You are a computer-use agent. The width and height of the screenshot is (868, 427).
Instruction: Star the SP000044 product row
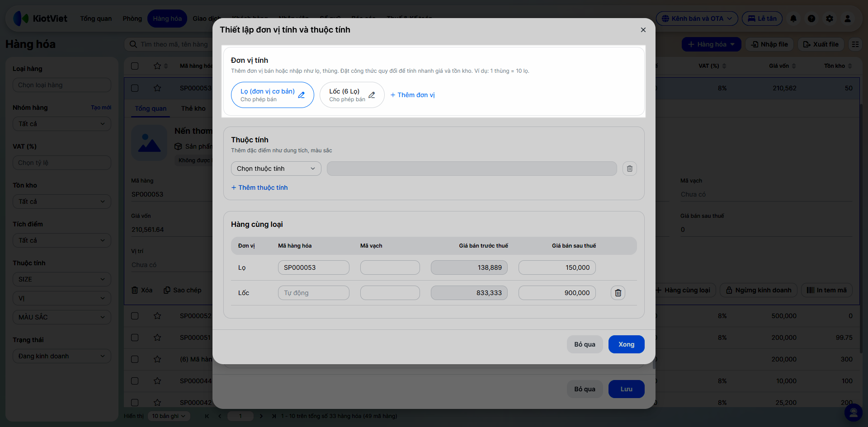(x=157, y=381)
